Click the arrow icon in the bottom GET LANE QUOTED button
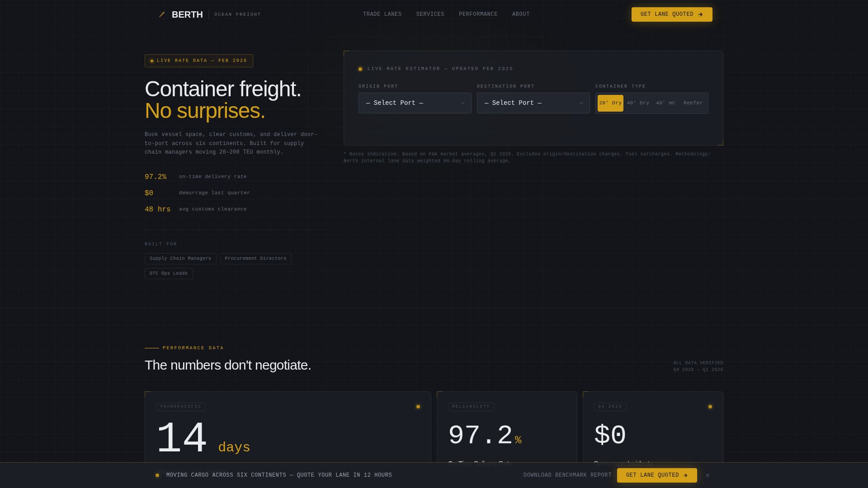868x488 pixels. [686, 475]
